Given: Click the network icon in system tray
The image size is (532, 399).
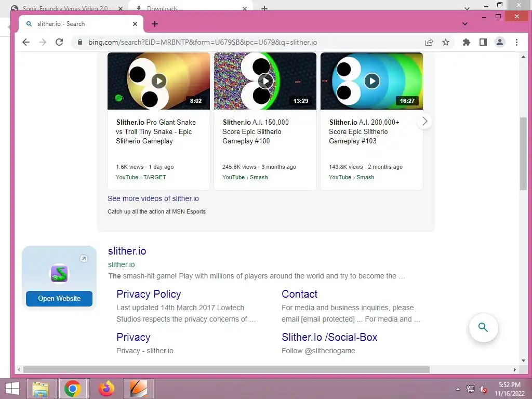Looking at the screenshot, I should pyautogui.click(x=471, y=389).
